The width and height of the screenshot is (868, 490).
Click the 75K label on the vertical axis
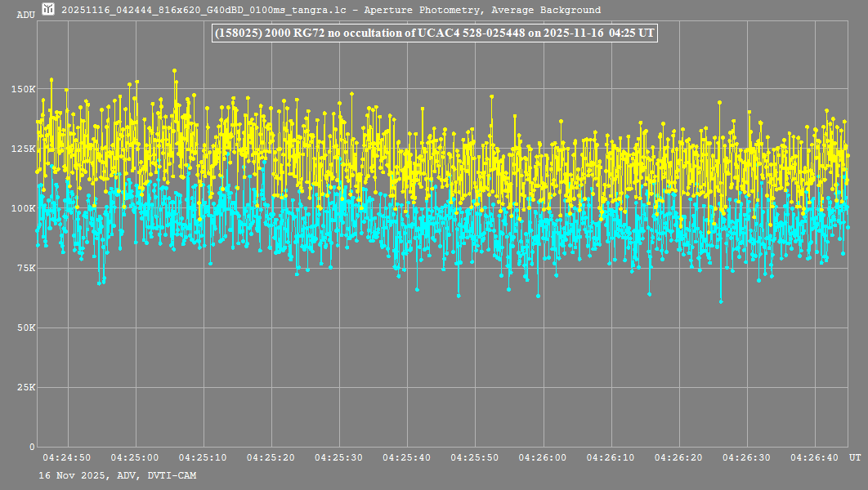25,268
